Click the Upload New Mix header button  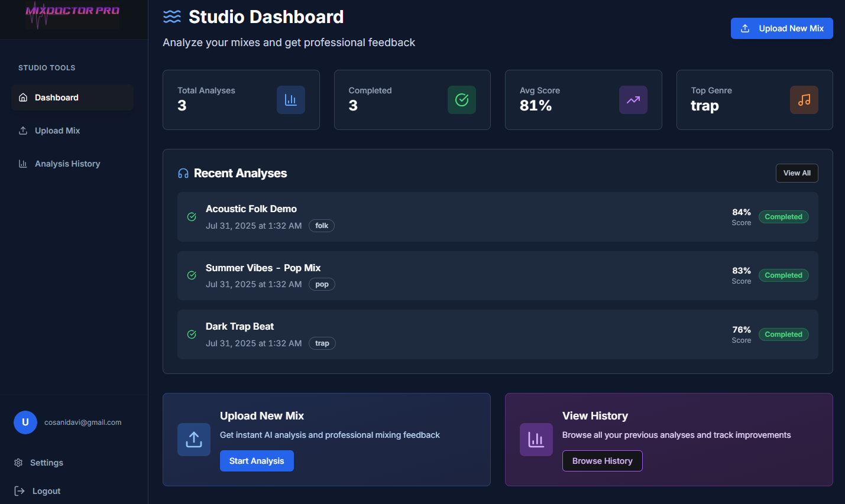tap(782, 28)
